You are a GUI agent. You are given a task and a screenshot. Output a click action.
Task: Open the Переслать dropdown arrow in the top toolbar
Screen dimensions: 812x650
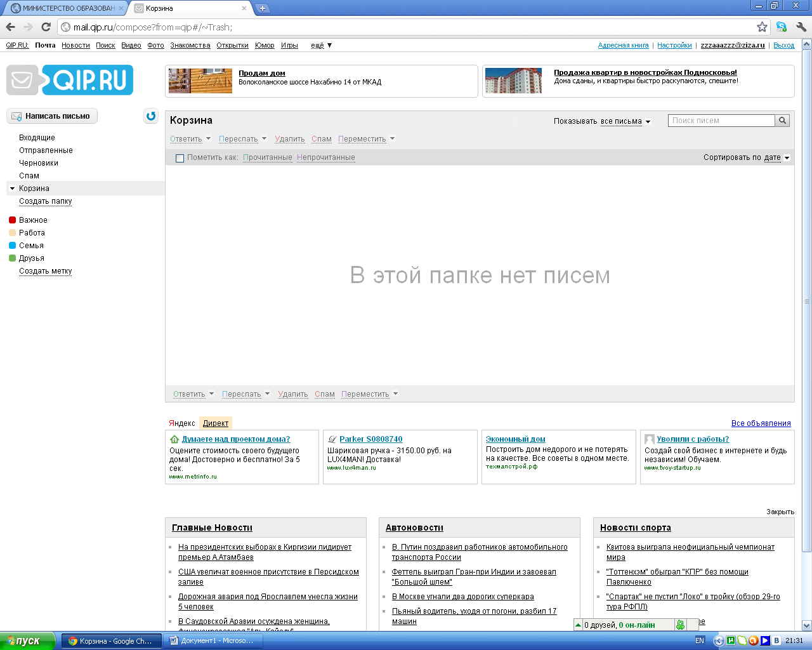click(x=264, y=139)
